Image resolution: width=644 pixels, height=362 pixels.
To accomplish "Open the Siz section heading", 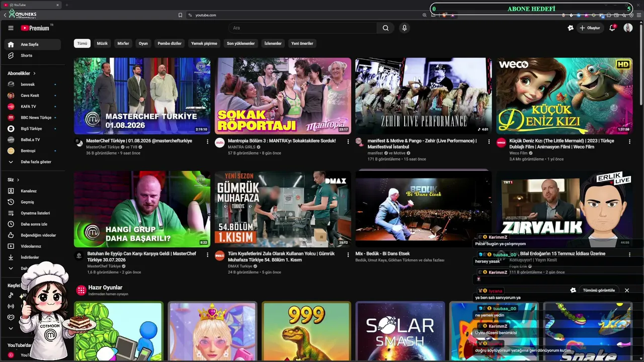I will [x=14, y=180].
